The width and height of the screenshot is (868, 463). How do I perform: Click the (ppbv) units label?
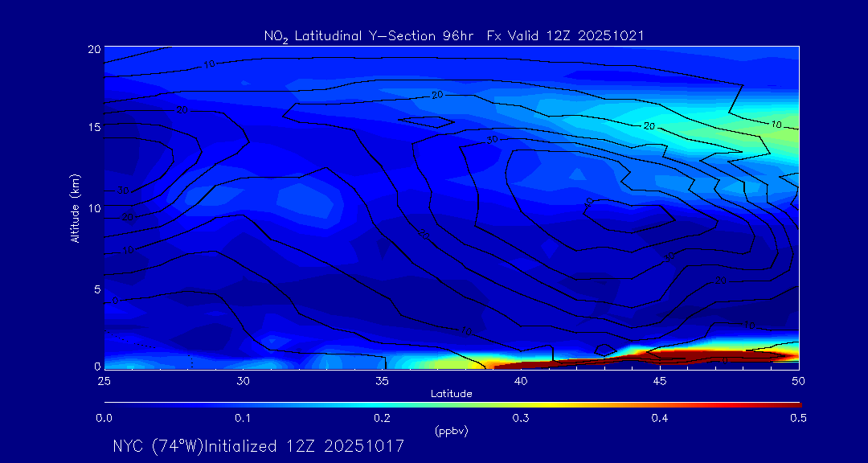click(451, 431)
